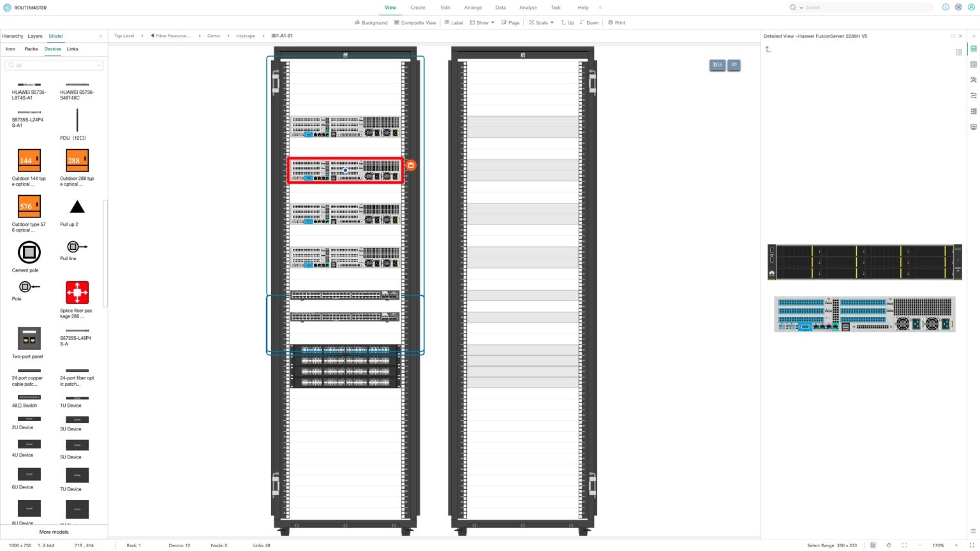Reset detailed view with the 默认 button
The width and height of the screenshot is (980, 551).
[717, 64]
